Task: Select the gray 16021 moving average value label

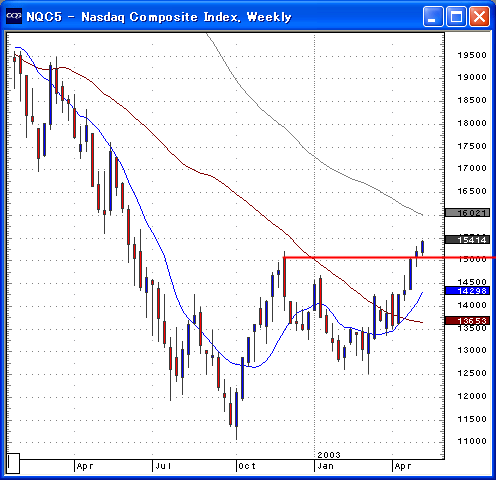Action: click(467, 213)
